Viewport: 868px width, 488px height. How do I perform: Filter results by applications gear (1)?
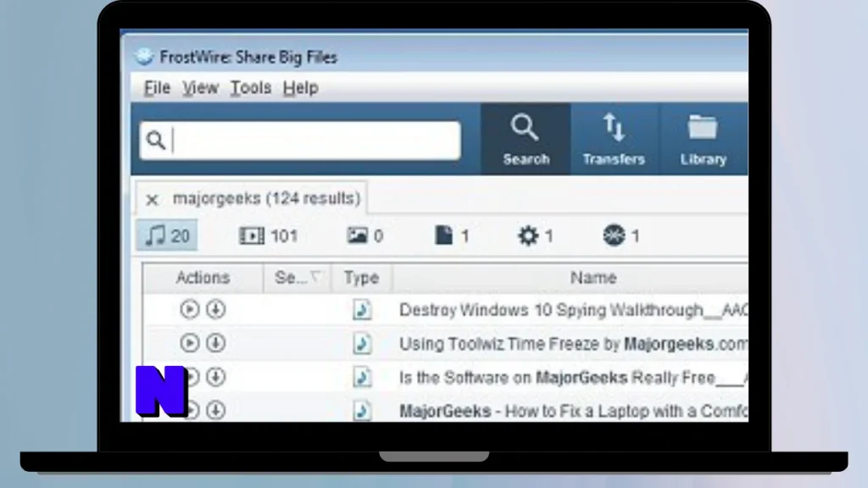536,236
